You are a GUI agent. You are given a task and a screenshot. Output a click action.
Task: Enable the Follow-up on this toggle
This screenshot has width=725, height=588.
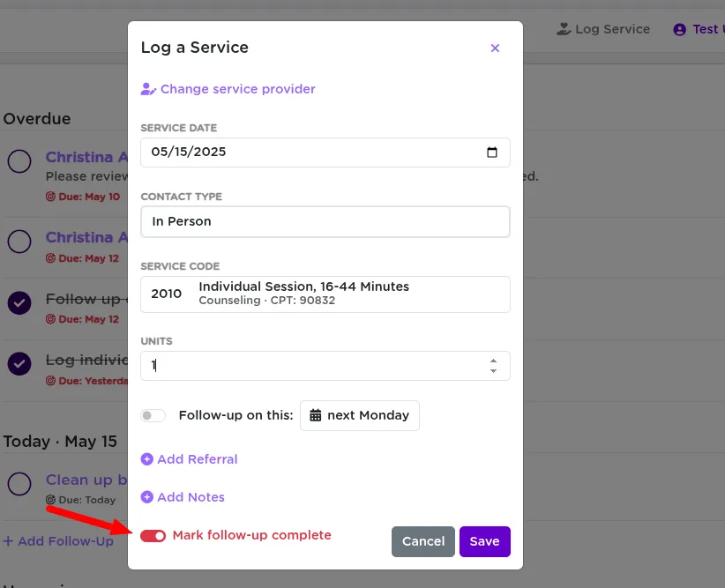[153, 415]
